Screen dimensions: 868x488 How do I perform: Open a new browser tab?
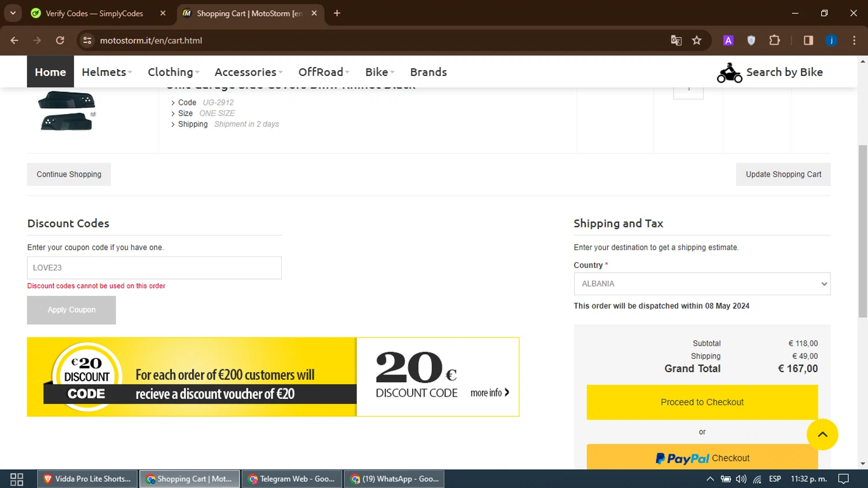point(337,13)
